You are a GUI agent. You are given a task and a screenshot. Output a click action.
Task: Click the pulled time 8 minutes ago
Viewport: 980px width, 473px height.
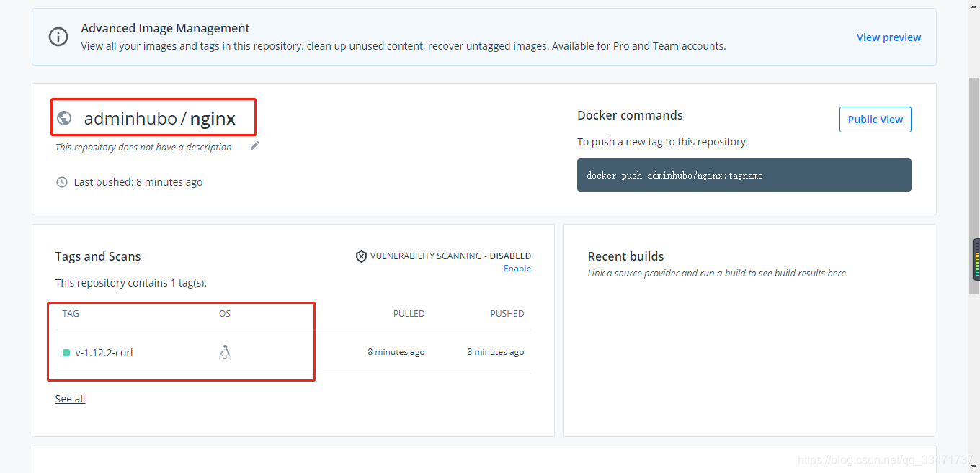[x=396, y=352]
